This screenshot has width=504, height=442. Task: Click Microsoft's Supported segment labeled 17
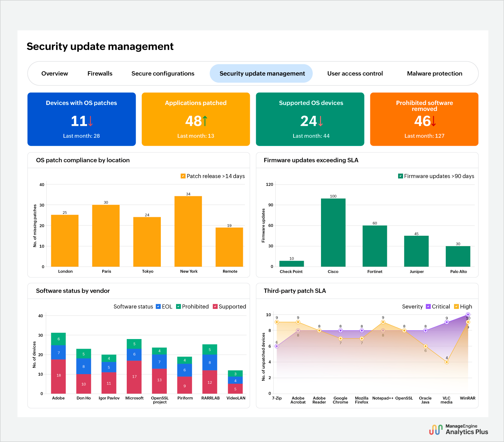point(134,377)
